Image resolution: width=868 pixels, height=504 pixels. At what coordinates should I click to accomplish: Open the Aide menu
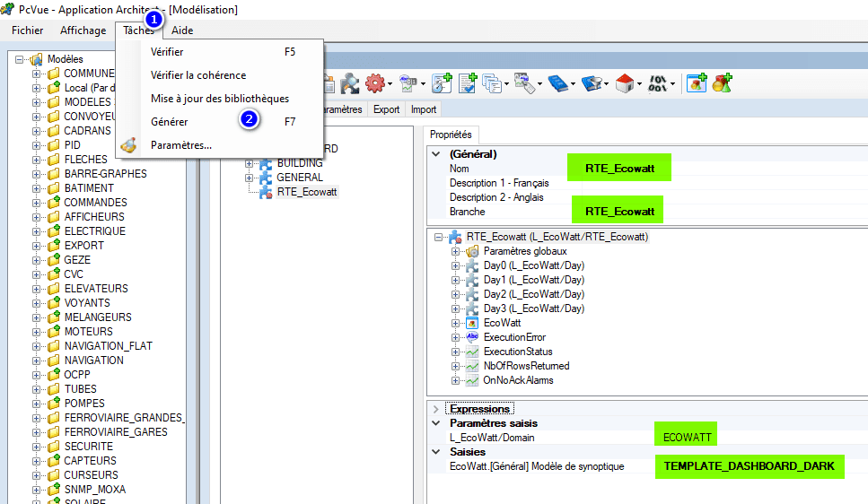click(182, 30)
